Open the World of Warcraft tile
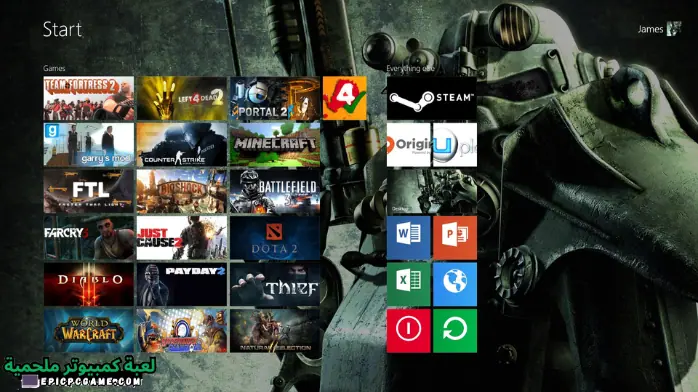Viewport: 698px width, 392px height. point(89,331)
